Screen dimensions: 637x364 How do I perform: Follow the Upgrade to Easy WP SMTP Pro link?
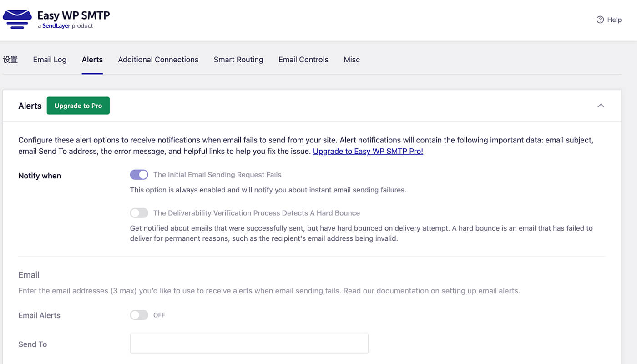pyautogui.click(x=368, y=151)
